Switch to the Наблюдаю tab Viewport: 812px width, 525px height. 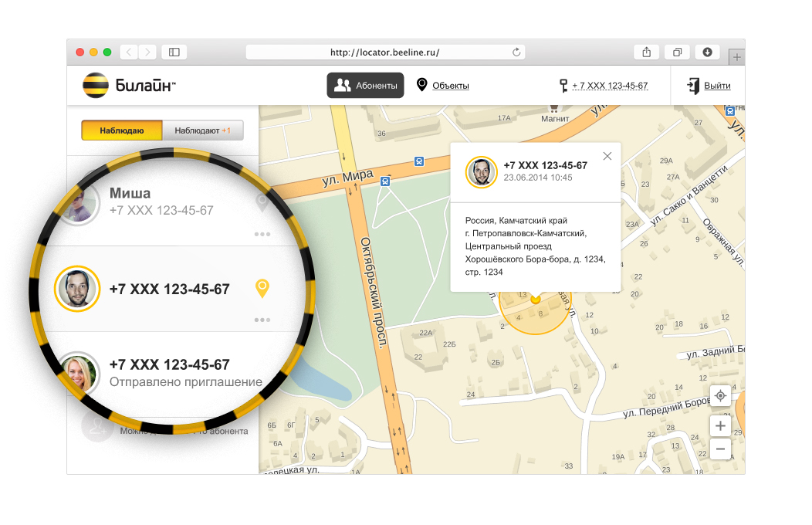(x=122, y=130)
